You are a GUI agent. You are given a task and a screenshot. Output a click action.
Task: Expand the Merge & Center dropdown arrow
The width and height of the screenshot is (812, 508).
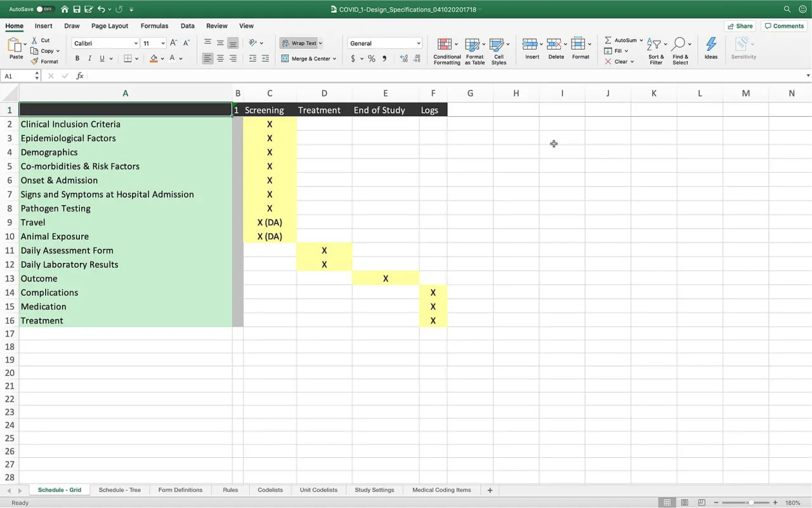click(334, 58)
